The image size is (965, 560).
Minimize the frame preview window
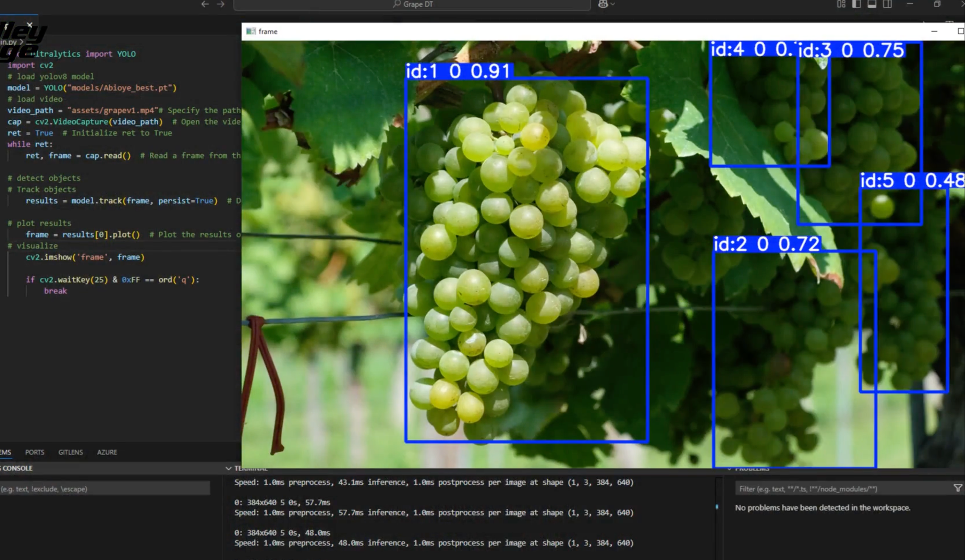[934, 31]
